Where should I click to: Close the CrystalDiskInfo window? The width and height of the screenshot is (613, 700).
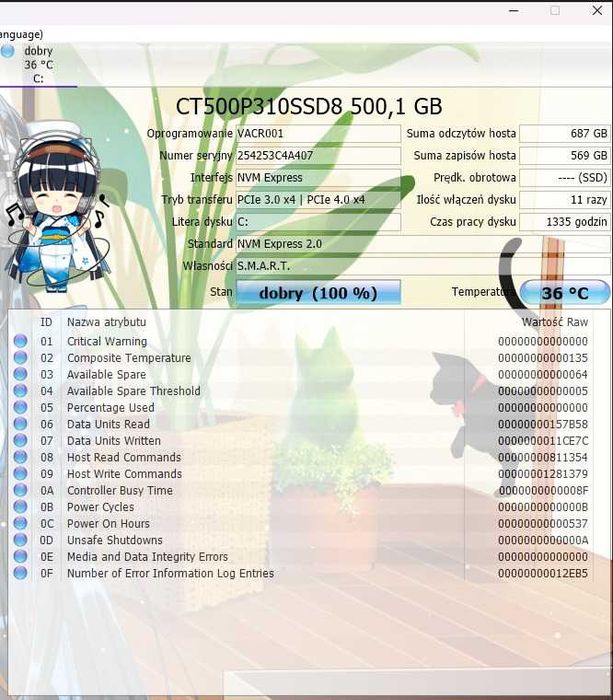(x=597, y=10)
